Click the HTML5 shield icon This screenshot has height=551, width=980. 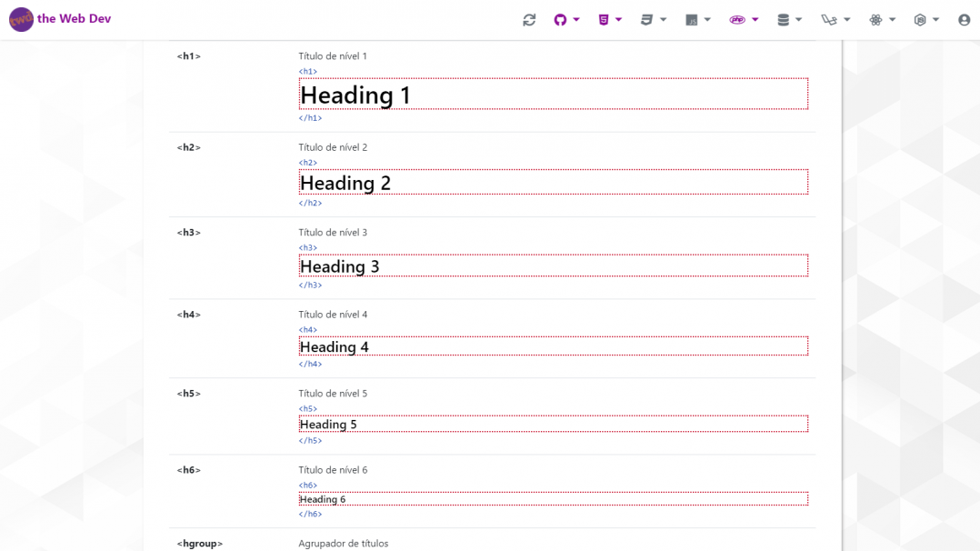604,20
